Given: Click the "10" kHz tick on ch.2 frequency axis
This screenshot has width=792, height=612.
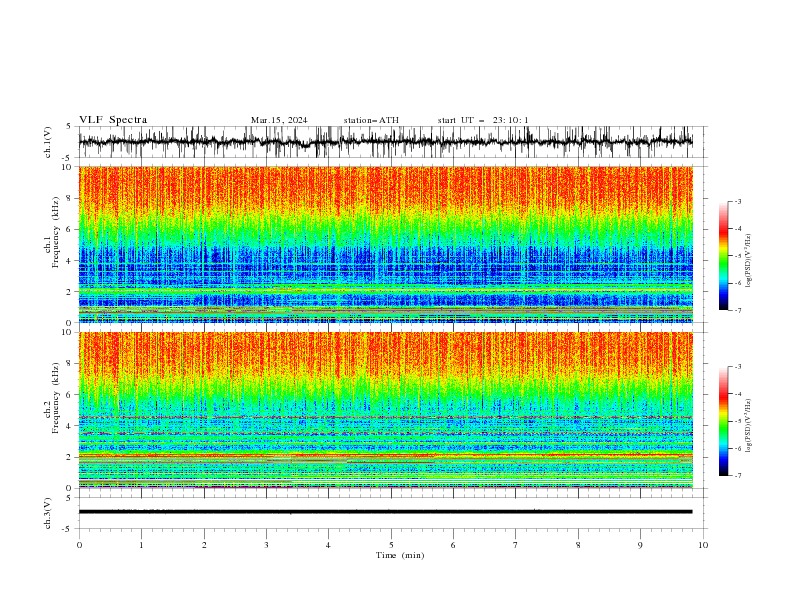Looking at the screenshot, I should [x=67, y=332].
